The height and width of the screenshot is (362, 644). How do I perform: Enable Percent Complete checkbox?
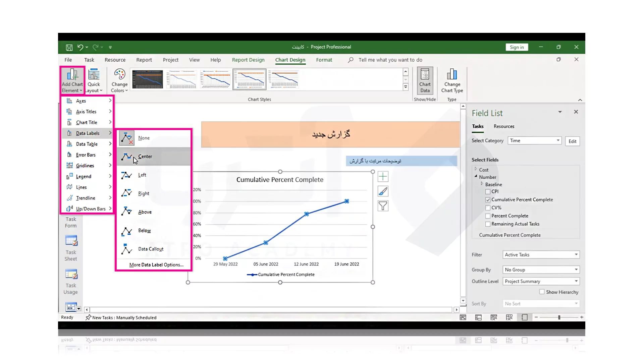488,216
